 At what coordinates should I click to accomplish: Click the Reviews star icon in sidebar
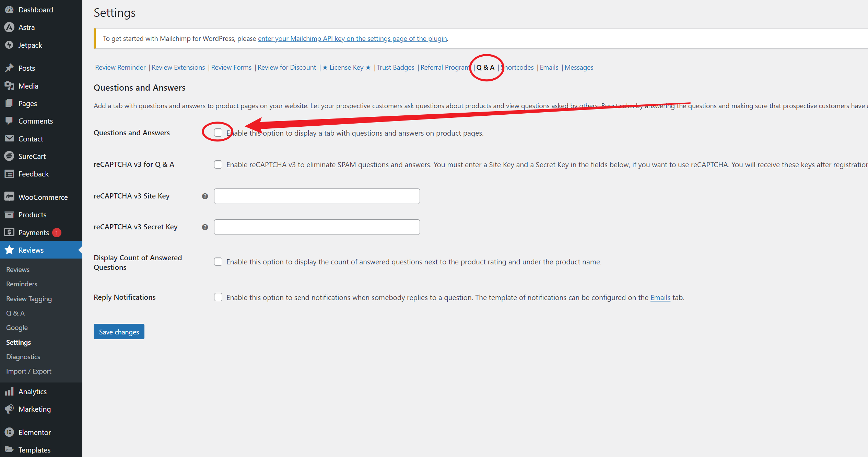(10, 250)
